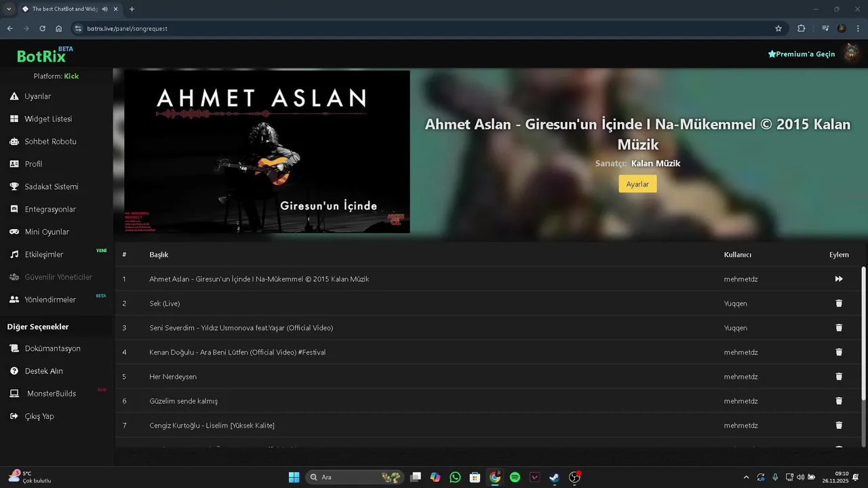Select Ahmet Aslan Giresun'un İçinde row title
This screenshot has width=868, height=488.
point(259,279)
